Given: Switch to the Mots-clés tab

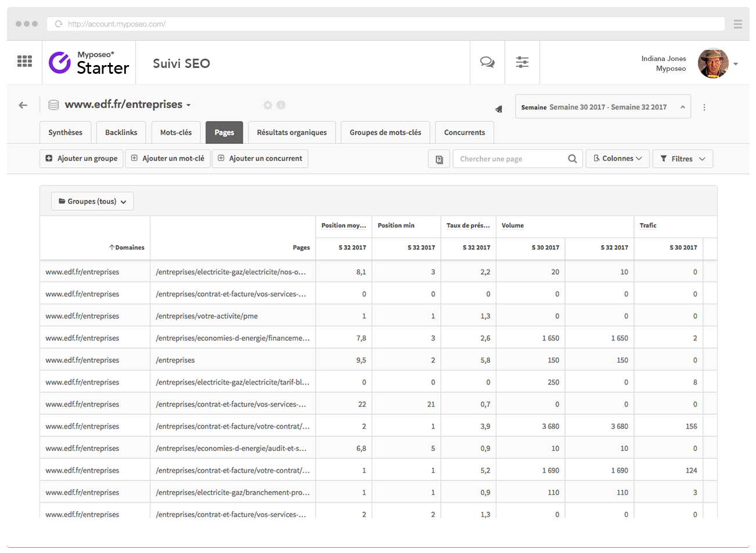Looking at the screenshot, I should coord(176,132).
